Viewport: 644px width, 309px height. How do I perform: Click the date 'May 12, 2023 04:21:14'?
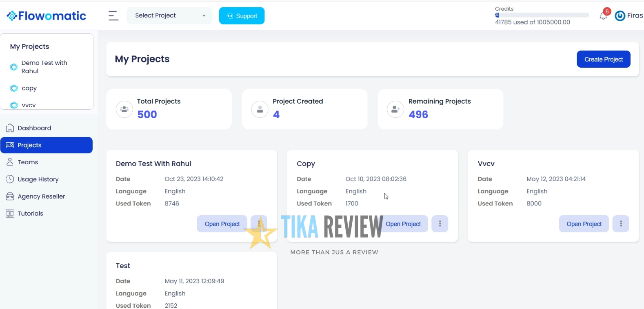click(556, 179)
